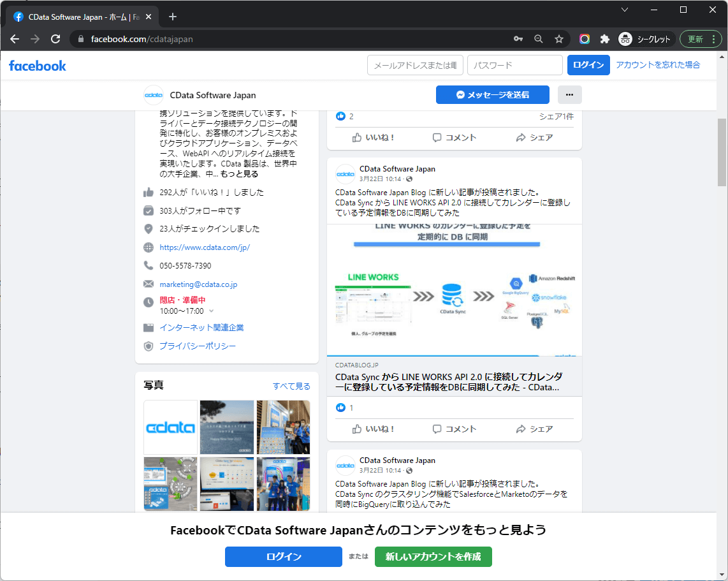Image resolution: width=728 pixels, height=581 pixels.
Task: Click the browser forward arrow
Action: point(35,39)
